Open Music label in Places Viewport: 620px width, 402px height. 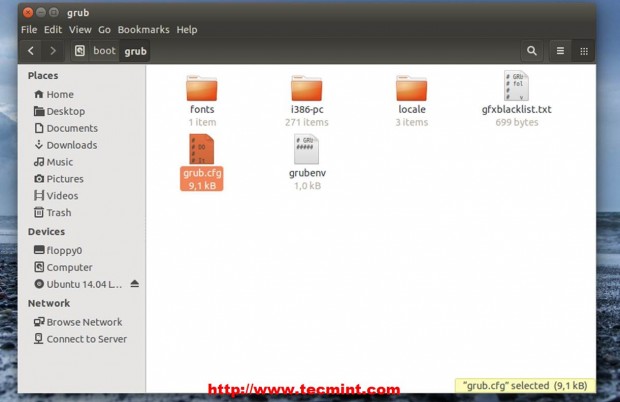(x=60, y=162)
